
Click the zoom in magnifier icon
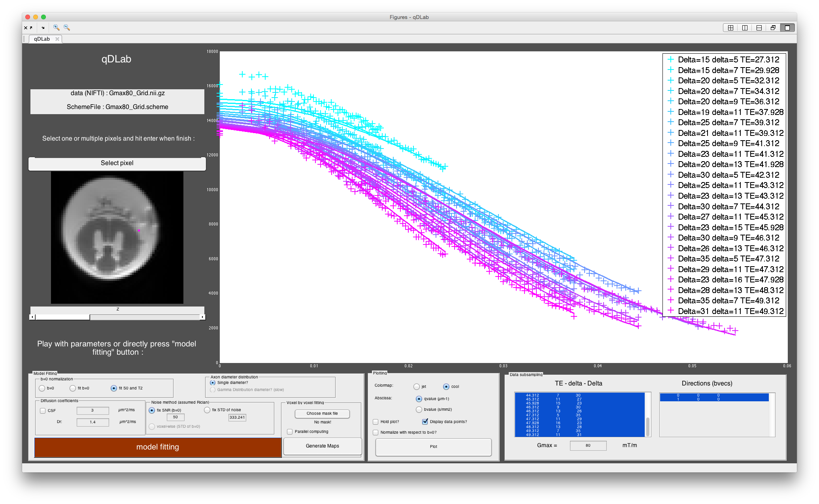pyautogui.click(x=56, y=28)
